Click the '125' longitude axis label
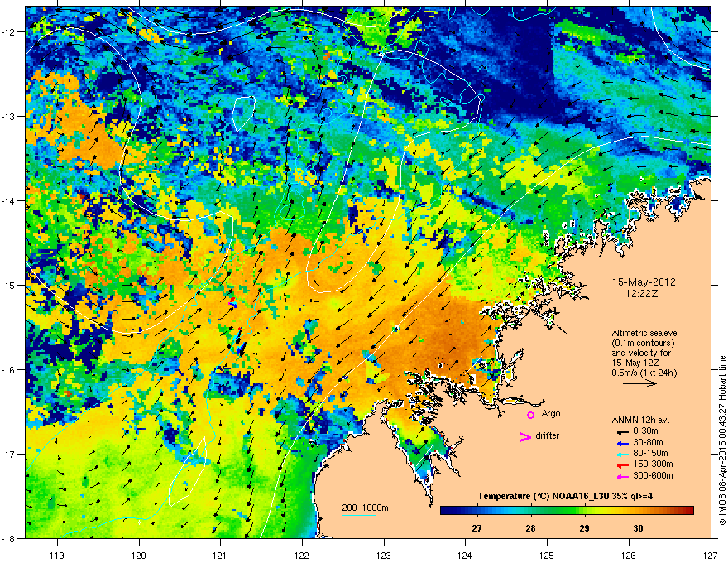728x563 pixels. point(547,555)
